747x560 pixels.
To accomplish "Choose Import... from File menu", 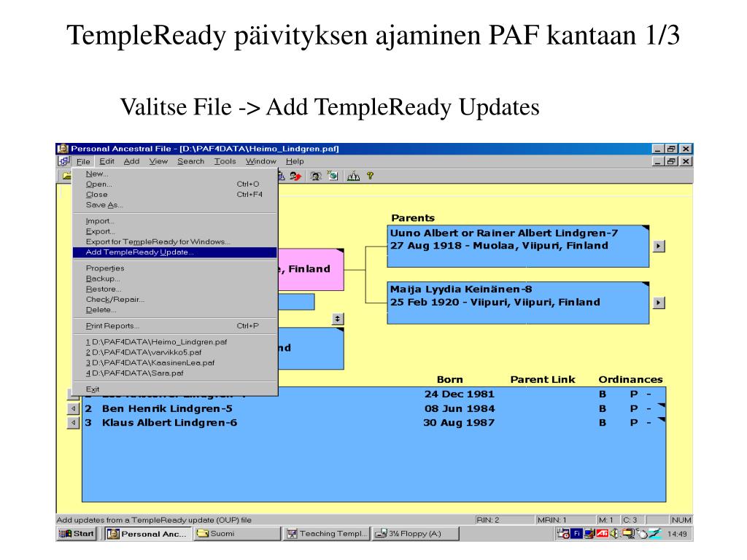I will coord(175,221).
